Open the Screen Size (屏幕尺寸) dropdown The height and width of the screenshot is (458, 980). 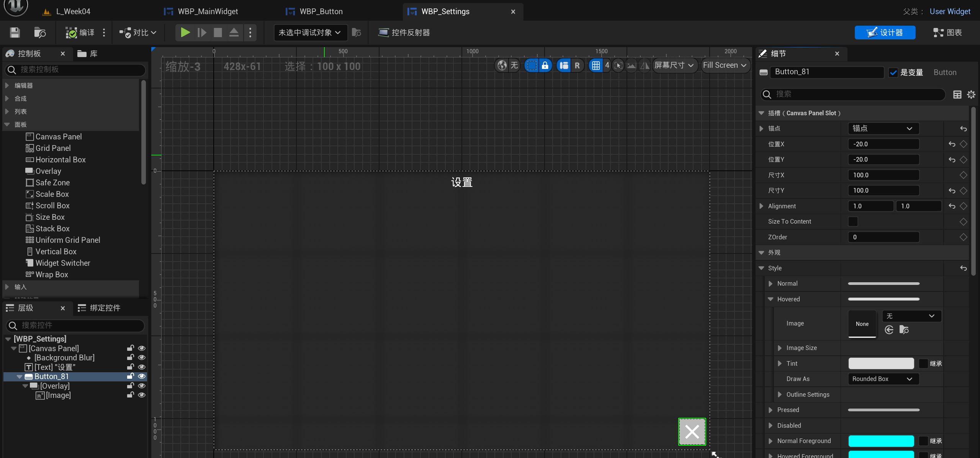[674, 65]
